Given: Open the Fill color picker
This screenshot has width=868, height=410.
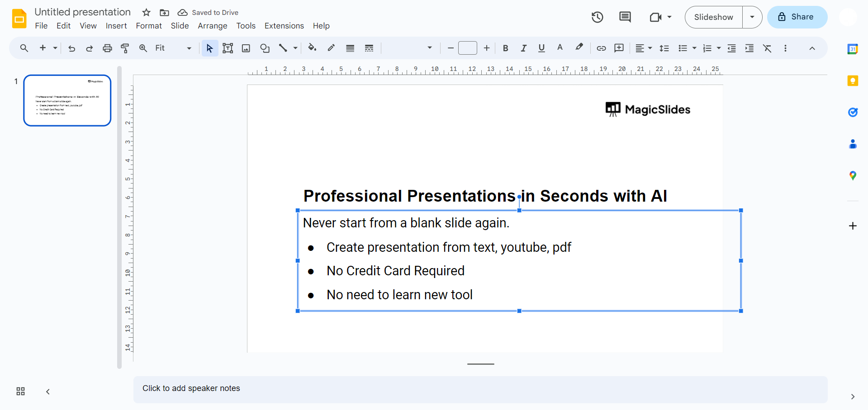Looking at the screenshot, I should (x=312, y=48).
